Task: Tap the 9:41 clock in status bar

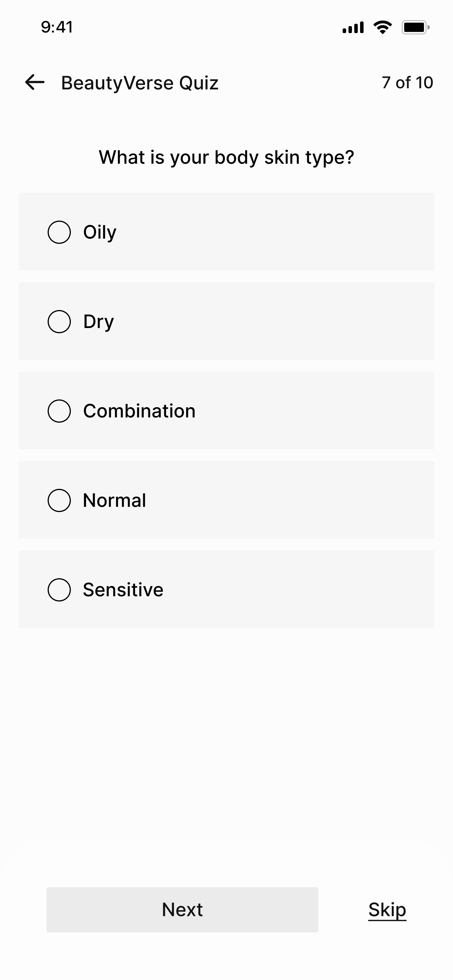Action: (57, 27)
